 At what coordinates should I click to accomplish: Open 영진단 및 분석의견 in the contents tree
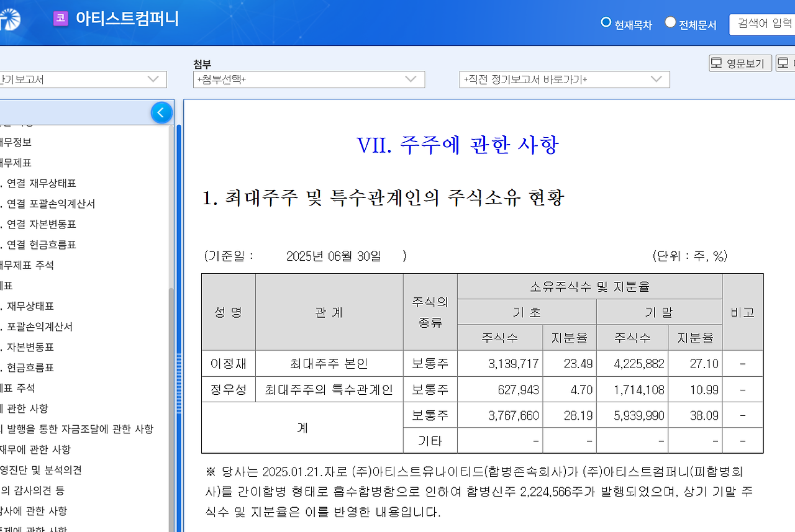[41, 470]
